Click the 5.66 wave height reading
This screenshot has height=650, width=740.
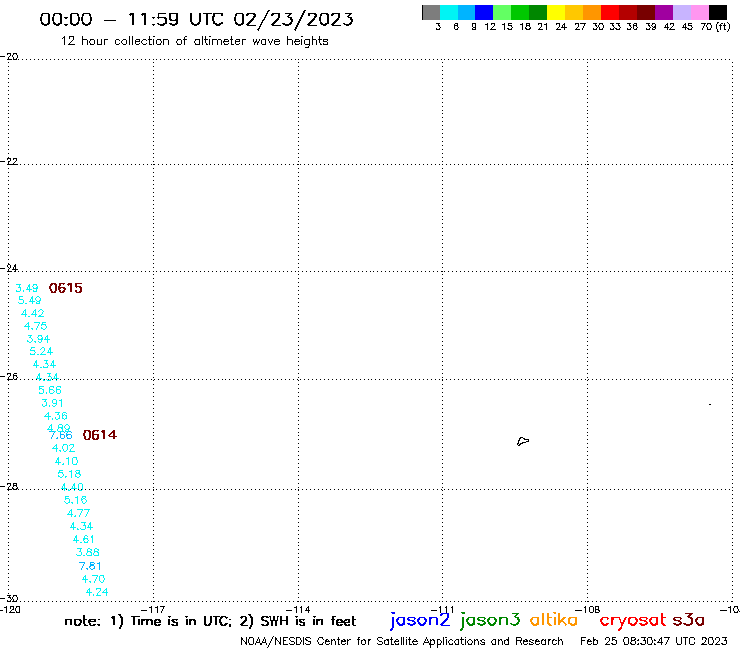tap(50, 390)
